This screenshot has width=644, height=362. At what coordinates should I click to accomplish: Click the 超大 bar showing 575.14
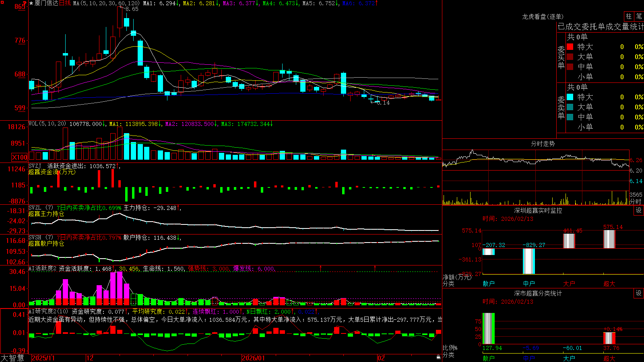coord(609,239)
